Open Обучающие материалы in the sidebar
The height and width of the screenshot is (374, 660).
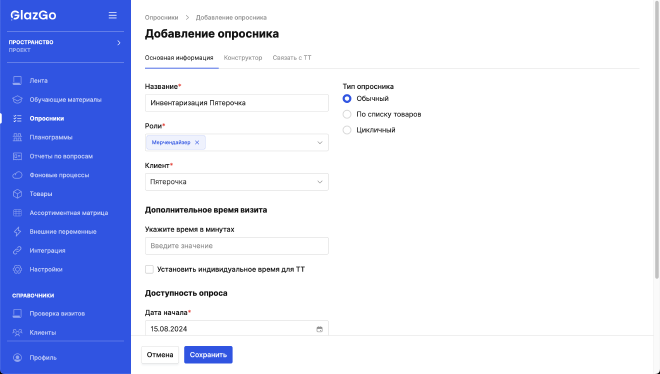click(x=65, y=100)
